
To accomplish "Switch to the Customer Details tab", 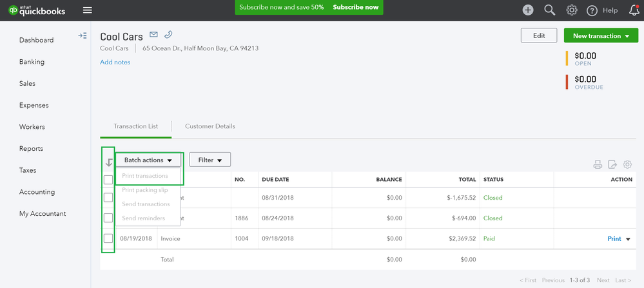I will pyautogui.click(x=210, y=126).
